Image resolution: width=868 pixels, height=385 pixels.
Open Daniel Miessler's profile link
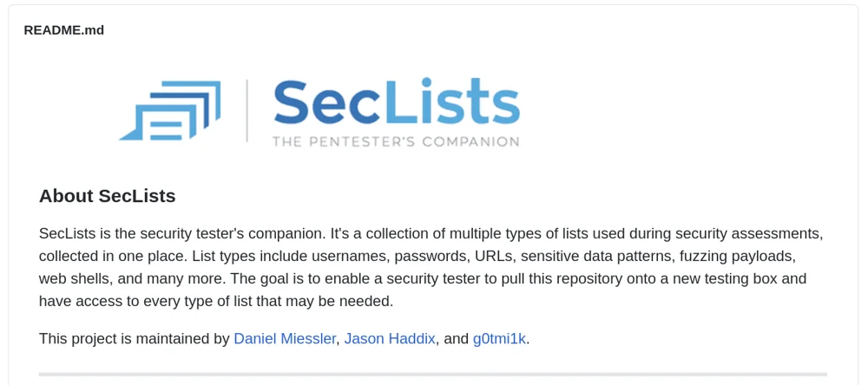(x=285, y=339)
